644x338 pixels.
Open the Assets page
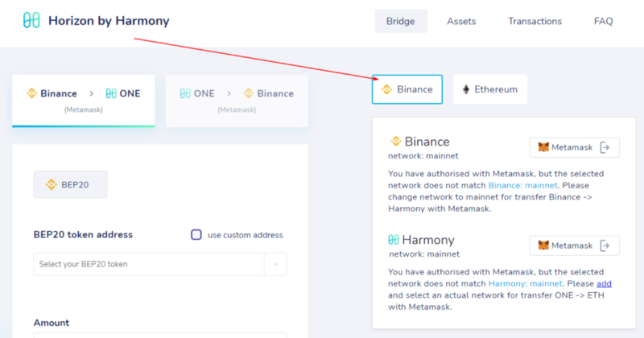tap(461, 22)
